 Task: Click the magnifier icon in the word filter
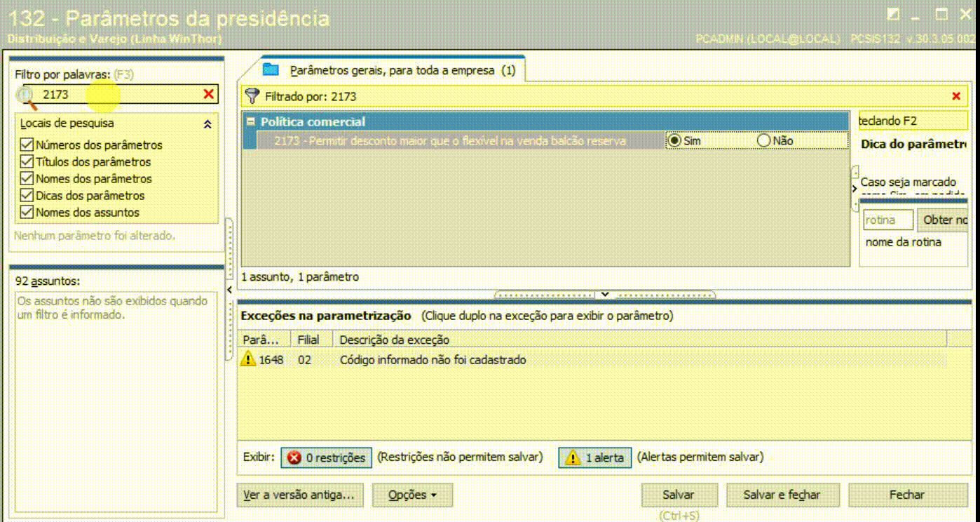[x=26, y=96]
